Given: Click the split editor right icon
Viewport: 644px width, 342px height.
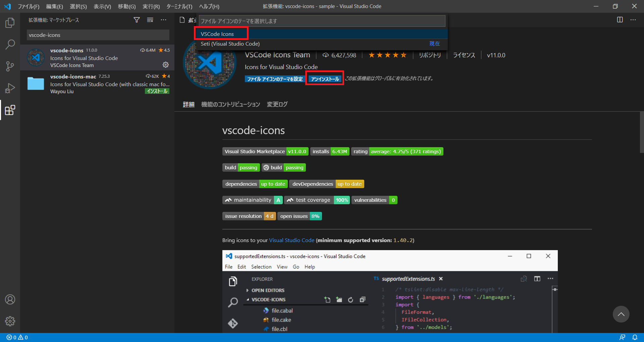Looking at the screenshot, I should pyautogui.click(x=620, y=20).
